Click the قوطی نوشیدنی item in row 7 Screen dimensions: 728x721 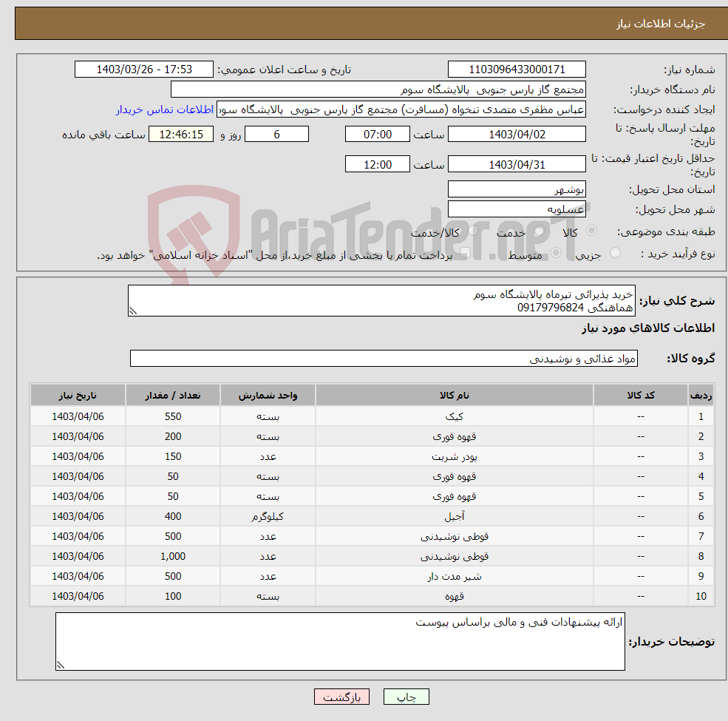coord(454,536)
